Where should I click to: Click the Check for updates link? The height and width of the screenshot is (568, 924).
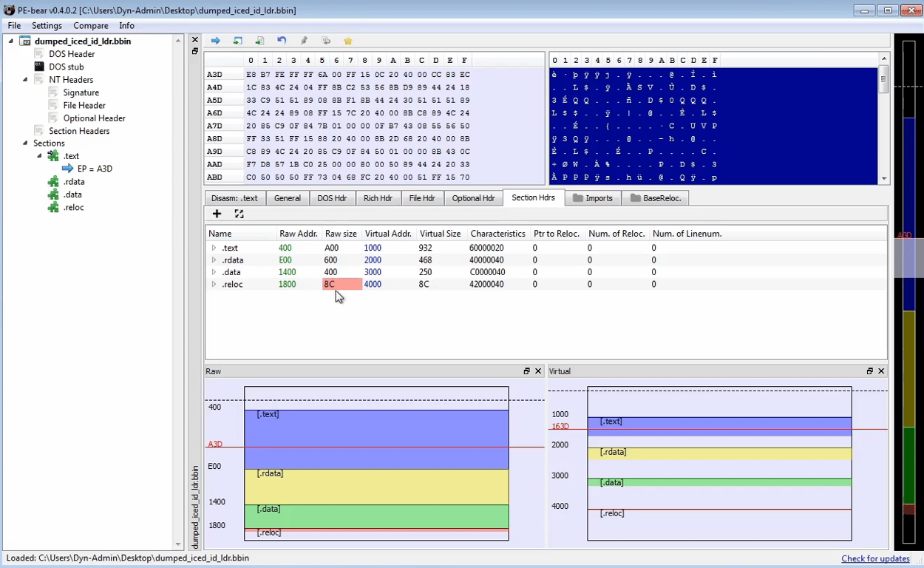pos(875,558)
